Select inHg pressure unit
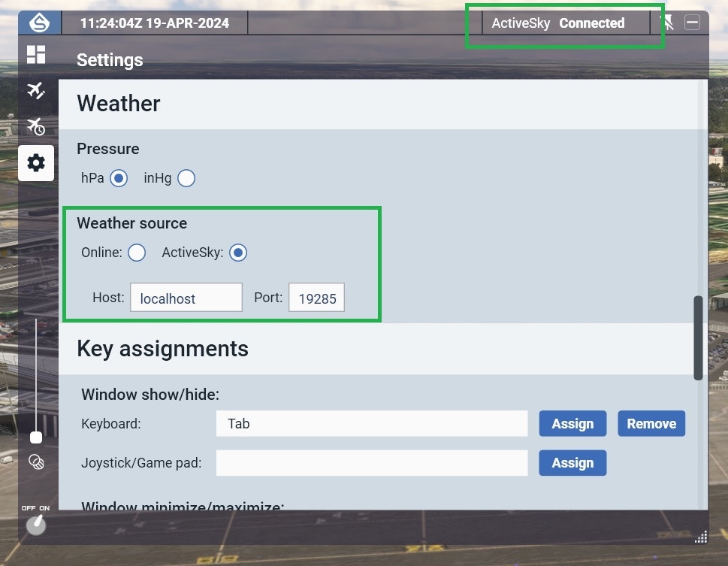 [x=186, y=178]
